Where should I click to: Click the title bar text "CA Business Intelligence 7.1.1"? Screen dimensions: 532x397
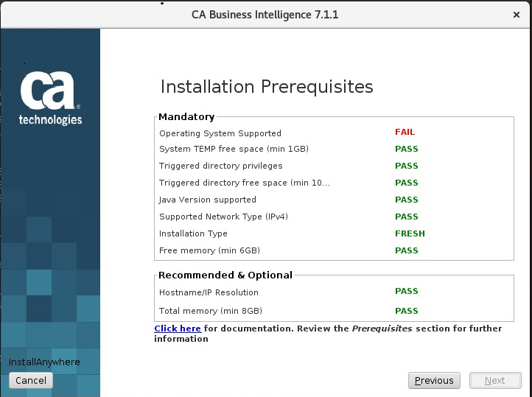click(x=265, y=15)
